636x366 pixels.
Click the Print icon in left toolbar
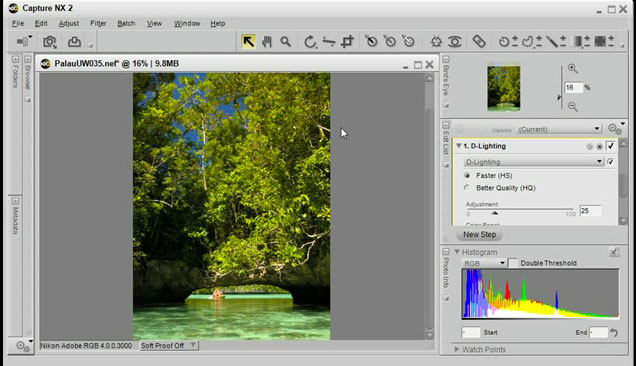pos(74,41)
